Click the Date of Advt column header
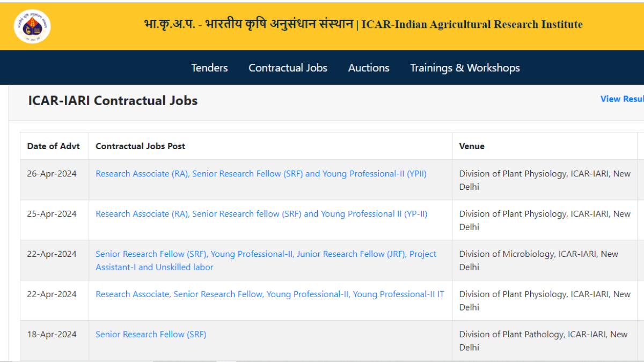Viewport: 644px width, 362px height. click(x=54, y=146)
